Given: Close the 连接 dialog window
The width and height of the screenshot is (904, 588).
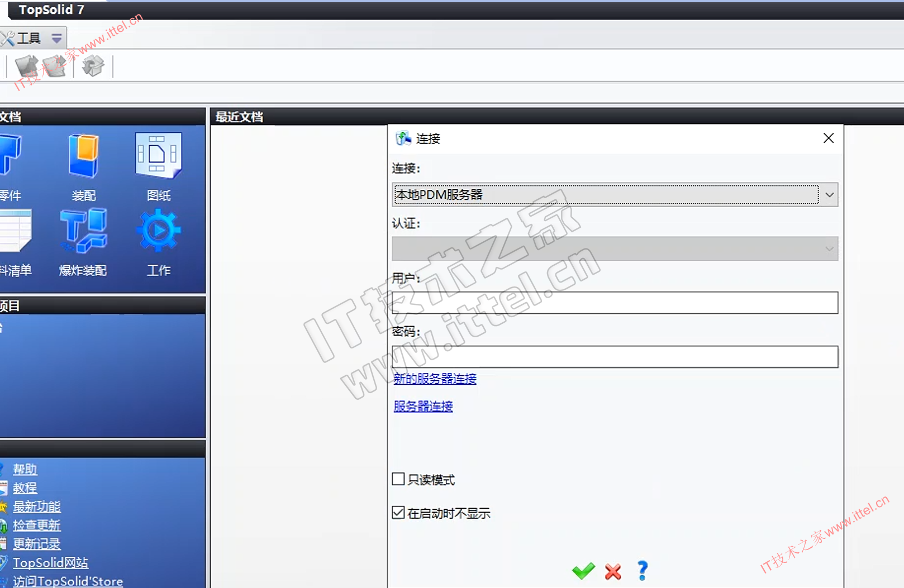Looking at the screenshot, I should click(829, 138).
